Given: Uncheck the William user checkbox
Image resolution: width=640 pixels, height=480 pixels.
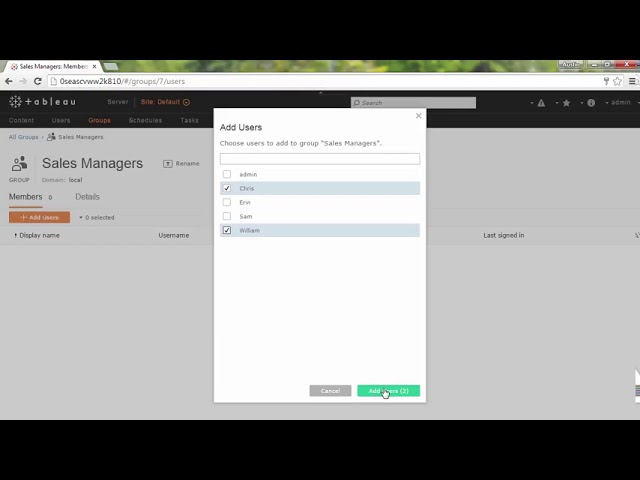Looking at the screenshot, I should 227,230.
